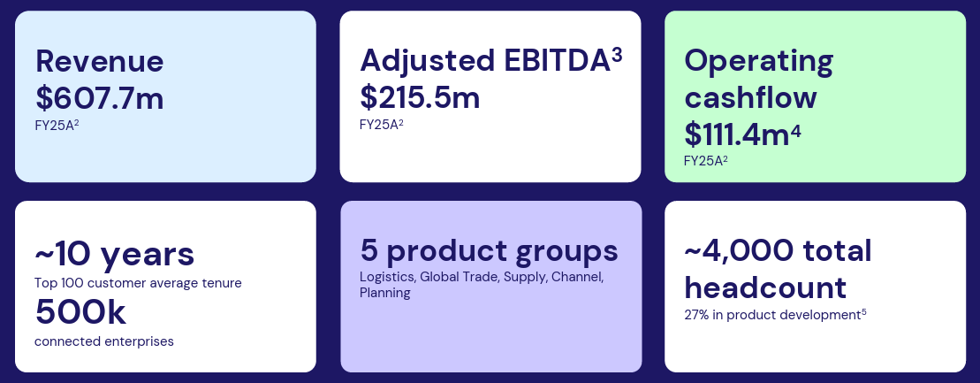Open footnote 4 next to $111.4m

[x=795, y=130]
